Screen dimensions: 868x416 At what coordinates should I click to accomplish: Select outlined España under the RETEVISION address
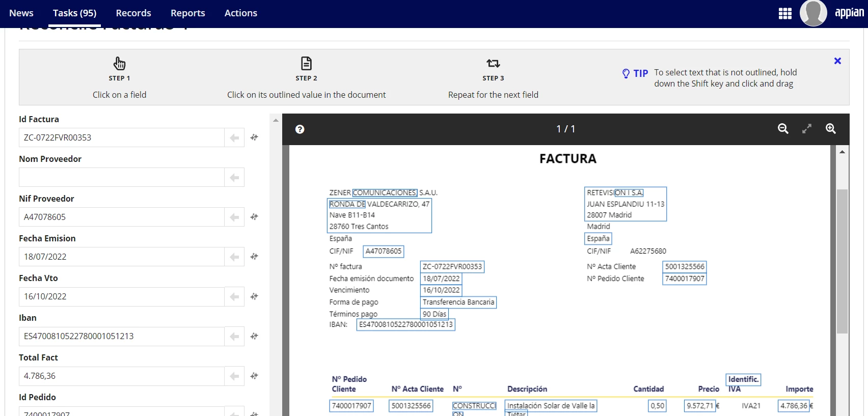tap(598, 238)
